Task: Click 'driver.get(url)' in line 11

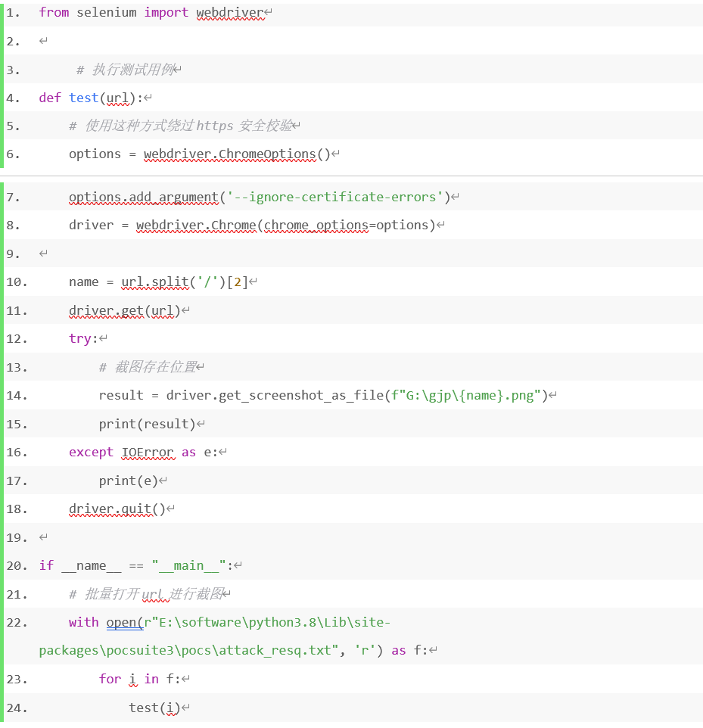Action: (124, 310)
